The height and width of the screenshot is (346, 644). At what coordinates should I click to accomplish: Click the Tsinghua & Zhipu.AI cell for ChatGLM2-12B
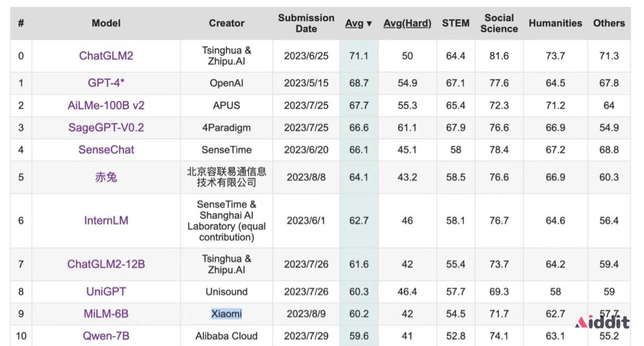226,264
